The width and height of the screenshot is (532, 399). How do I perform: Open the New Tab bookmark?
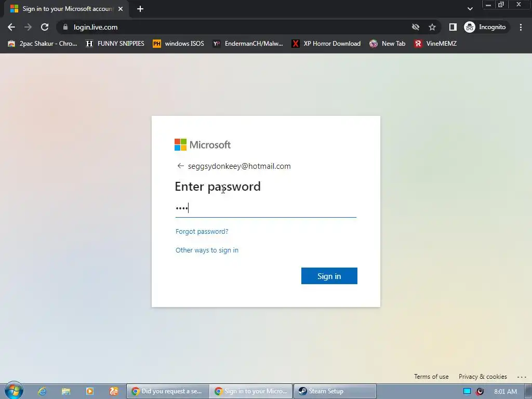(x=388, y=44)
